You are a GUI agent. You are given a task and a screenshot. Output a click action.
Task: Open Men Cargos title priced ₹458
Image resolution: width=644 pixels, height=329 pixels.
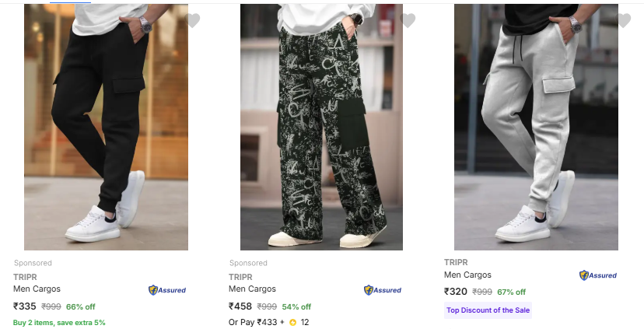[x=252, y=289]
